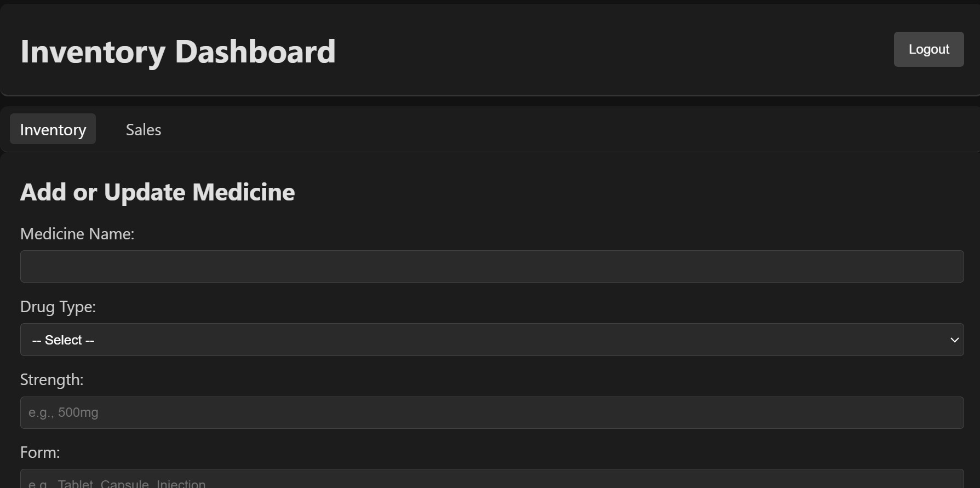
Task: Click the 'Strength:' label
Action: [x=52, y=380]
